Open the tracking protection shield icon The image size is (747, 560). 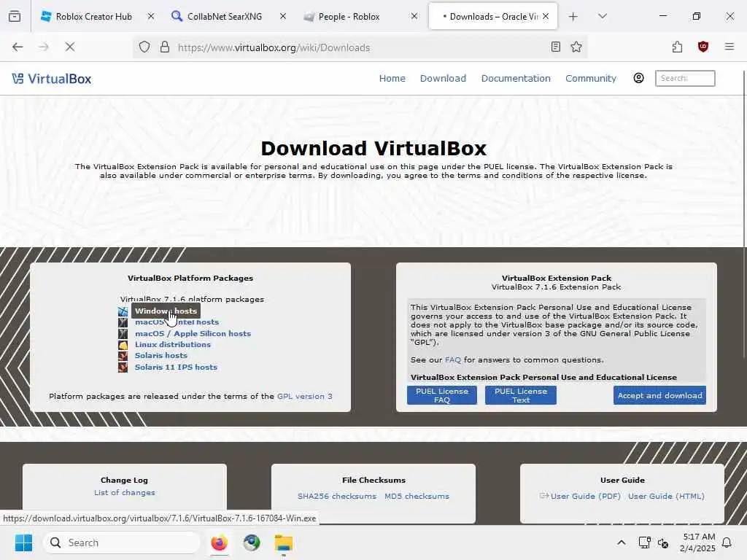point(144,47)
